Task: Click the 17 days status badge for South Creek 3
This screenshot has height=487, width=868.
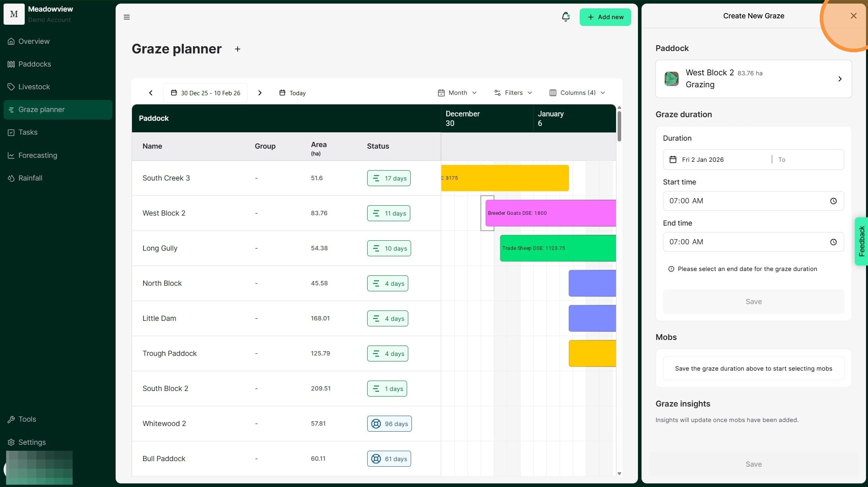Action: [x=389, y=178]
